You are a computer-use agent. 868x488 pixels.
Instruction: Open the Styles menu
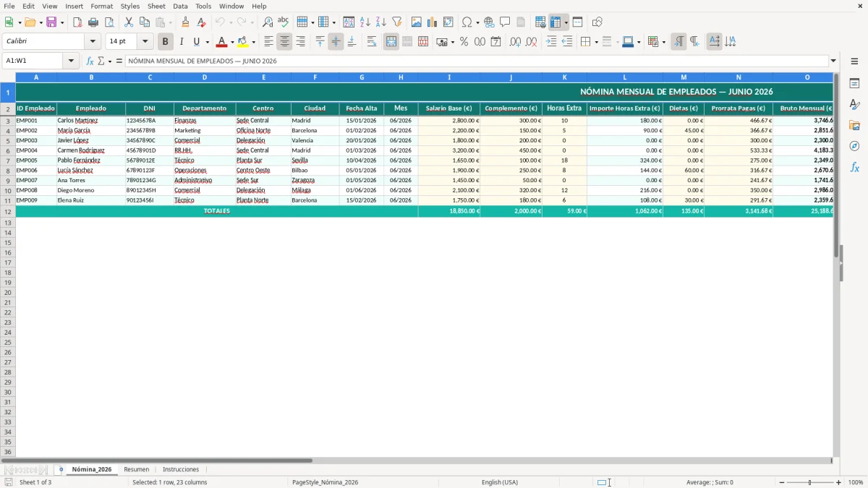pos(130,6)
